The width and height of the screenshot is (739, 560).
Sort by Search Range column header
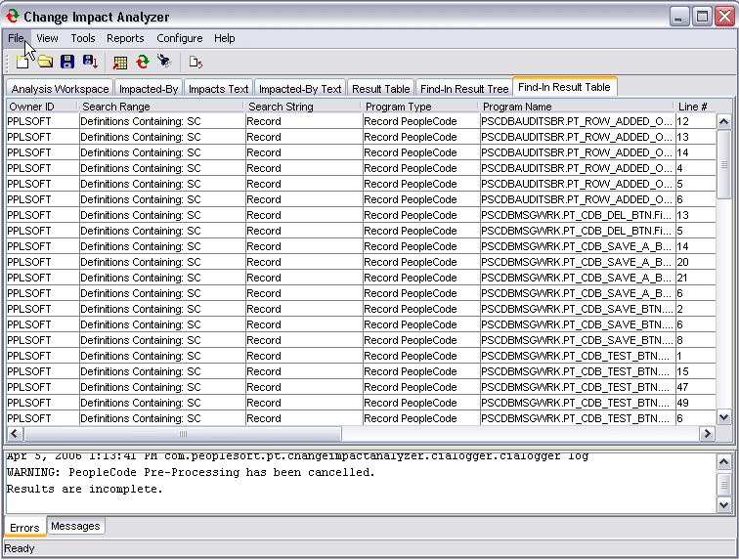161,107
